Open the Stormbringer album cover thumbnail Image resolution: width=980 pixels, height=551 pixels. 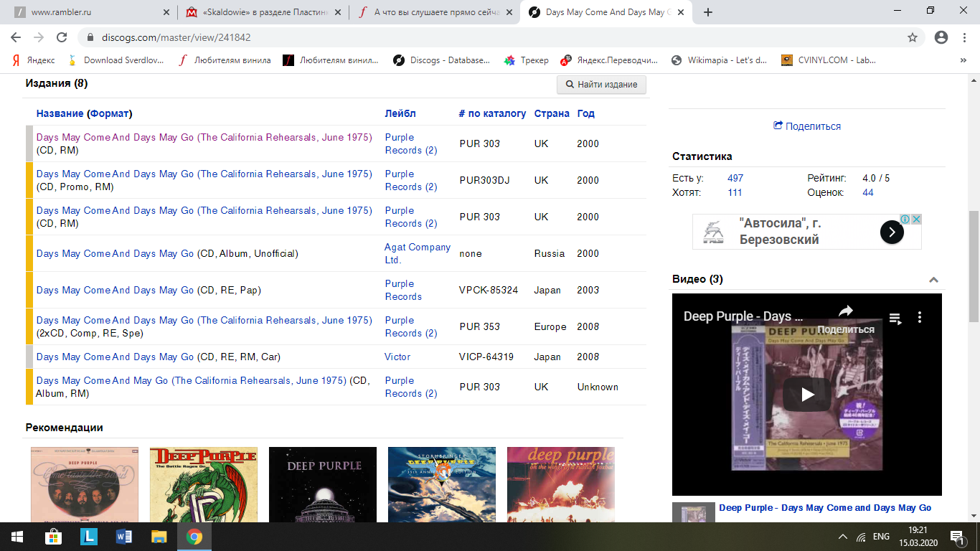click(x=441, y=484)
